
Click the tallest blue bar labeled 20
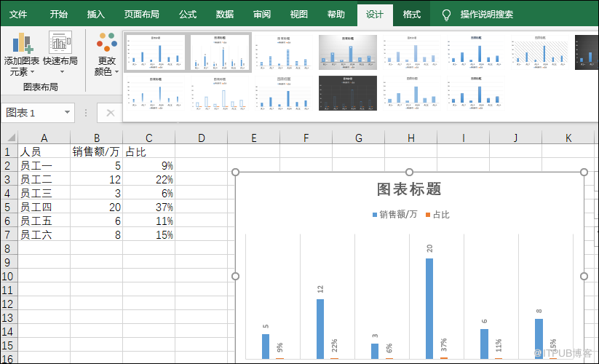point(429,307)
